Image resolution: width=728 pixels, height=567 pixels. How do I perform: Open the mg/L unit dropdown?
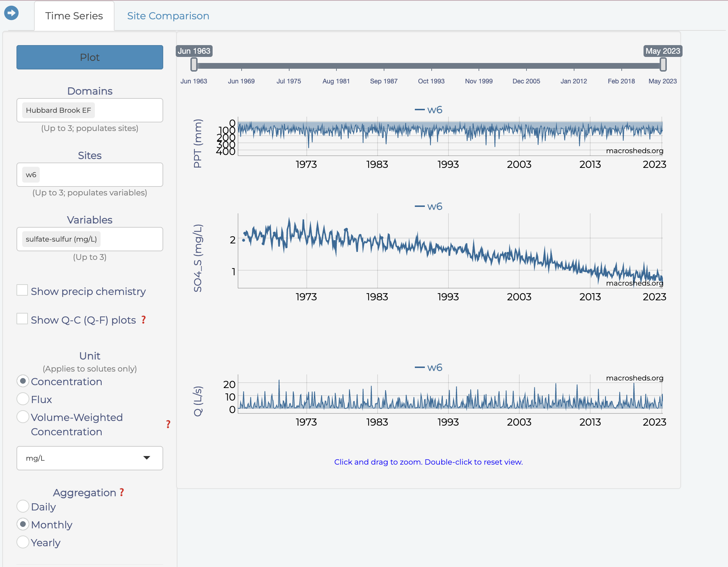[89, 458]
